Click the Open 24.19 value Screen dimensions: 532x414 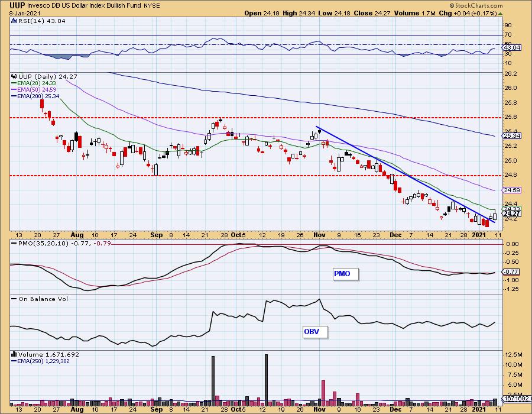click(262, 13)
